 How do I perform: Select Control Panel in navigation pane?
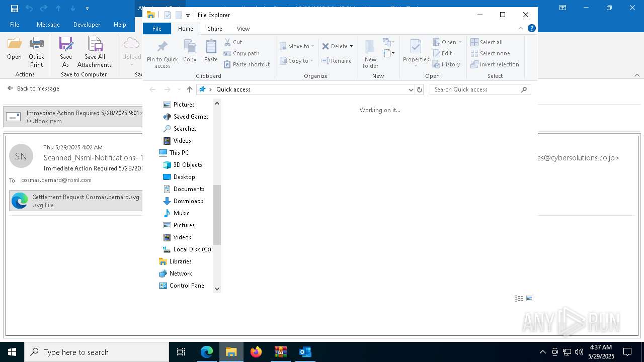tap(182, 286)
